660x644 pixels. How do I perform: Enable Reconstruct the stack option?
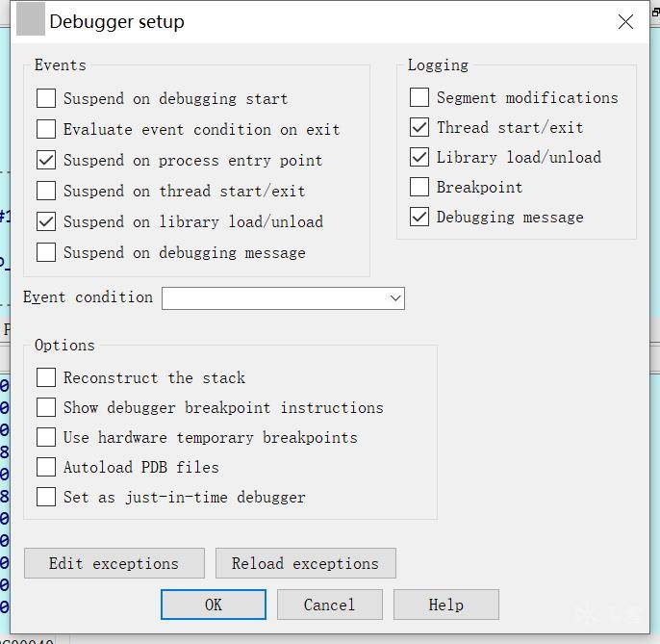(x=46, y=377)
